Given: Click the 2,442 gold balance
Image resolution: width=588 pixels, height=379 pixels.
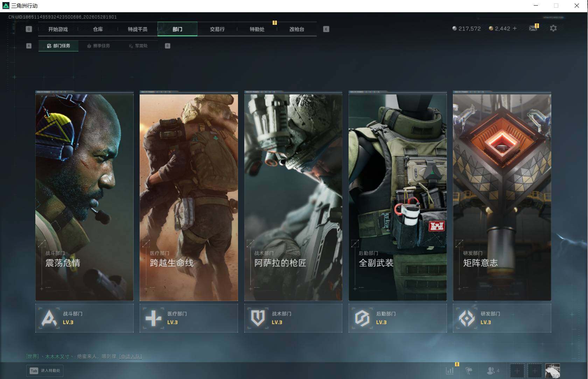Looking at the screenshot, I should 499,28.
